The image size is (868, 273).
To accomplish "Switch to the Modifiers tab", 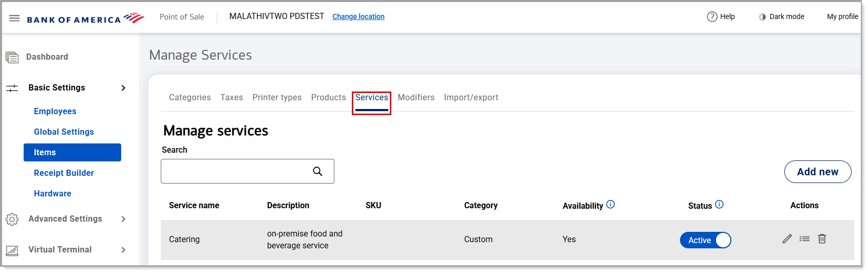I will point(416,97).
